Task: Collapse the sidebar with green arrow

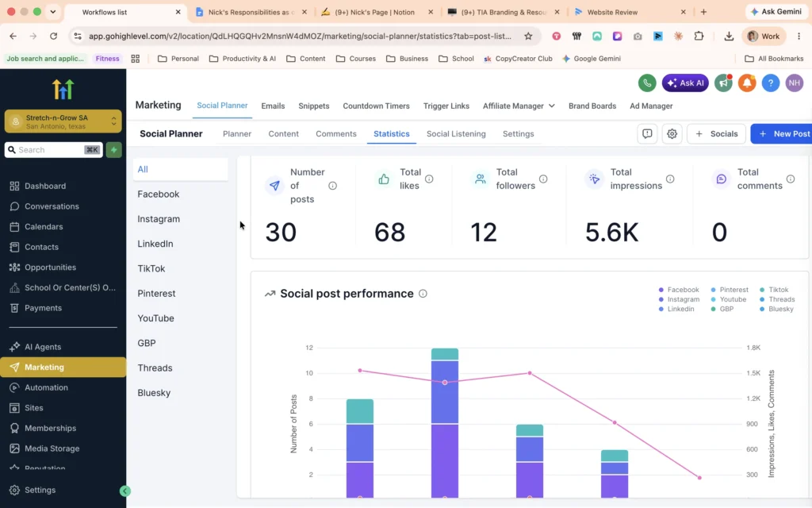Action: click(x=124, y=491)
